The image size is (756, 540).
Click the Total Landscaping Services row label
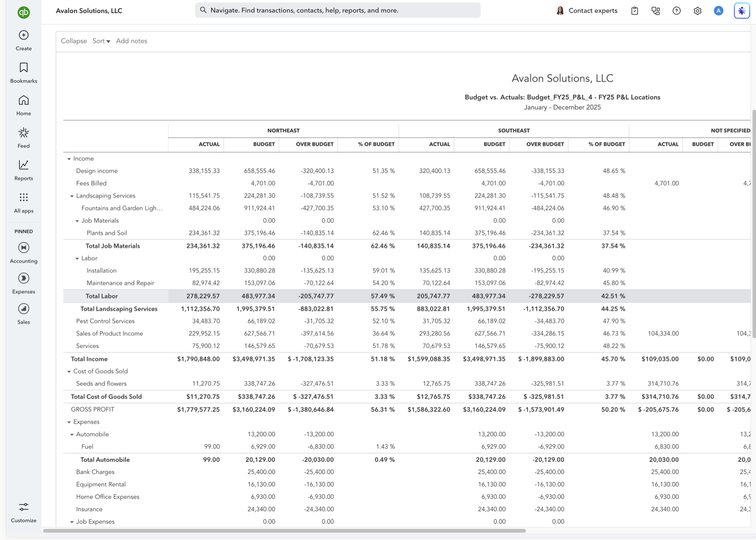point(119,309)
